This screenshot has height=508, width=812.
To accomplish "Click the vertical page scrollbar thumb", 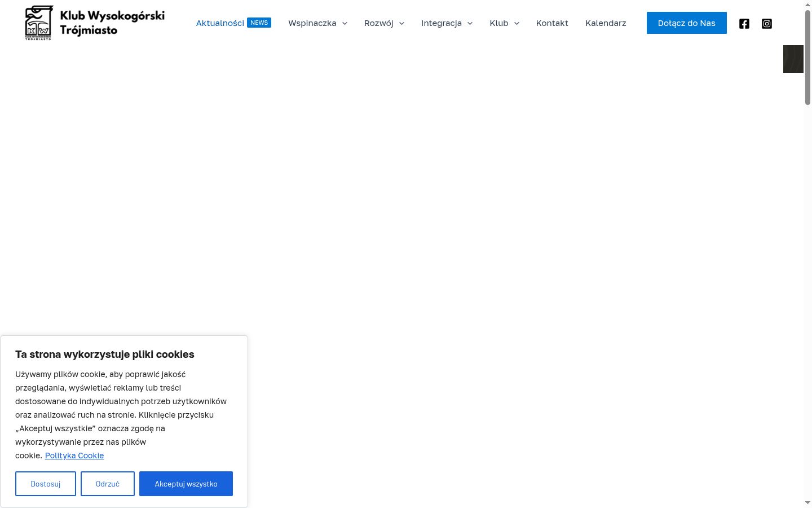I will pyautogui.click(x=808, y=58).
